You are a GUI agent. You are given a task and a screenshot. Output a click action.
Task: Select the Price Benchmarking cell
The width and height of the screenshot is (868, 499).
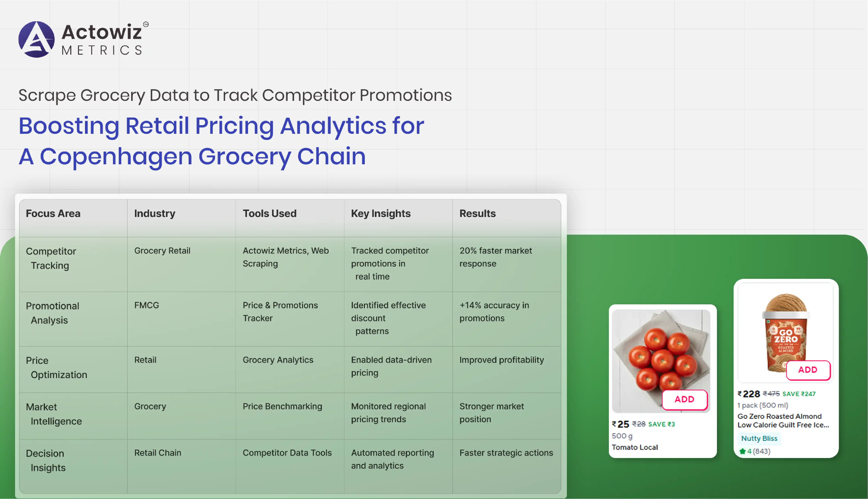pos(282,406)
